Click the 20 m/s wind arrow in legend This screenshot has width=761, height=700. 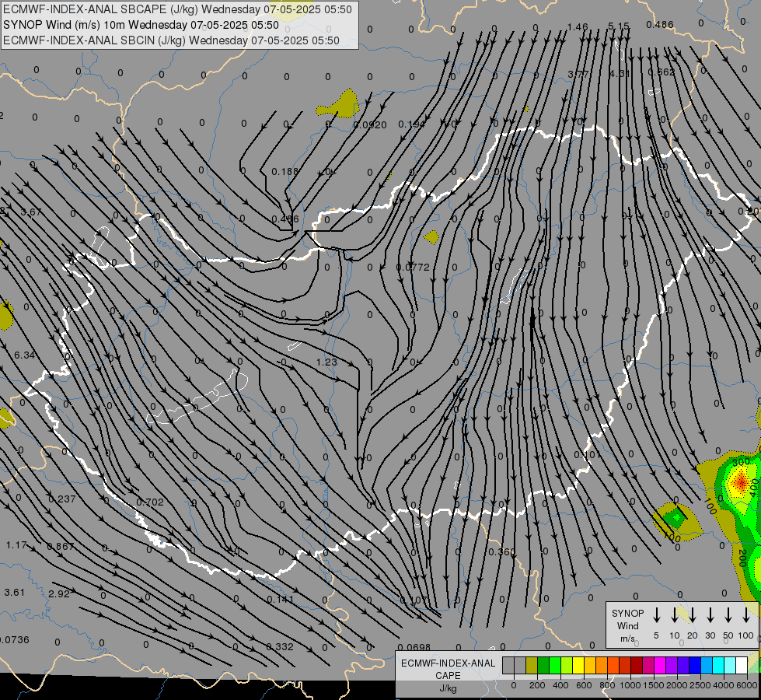[x=693, y=615]
